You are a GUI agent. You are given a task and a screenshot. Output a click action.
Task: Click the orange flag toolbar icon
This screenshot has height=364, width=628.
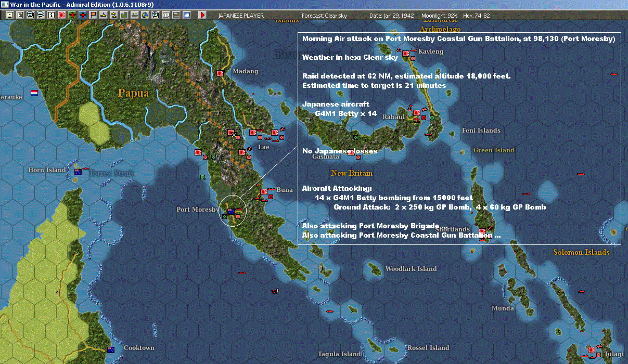click(93, 15)
